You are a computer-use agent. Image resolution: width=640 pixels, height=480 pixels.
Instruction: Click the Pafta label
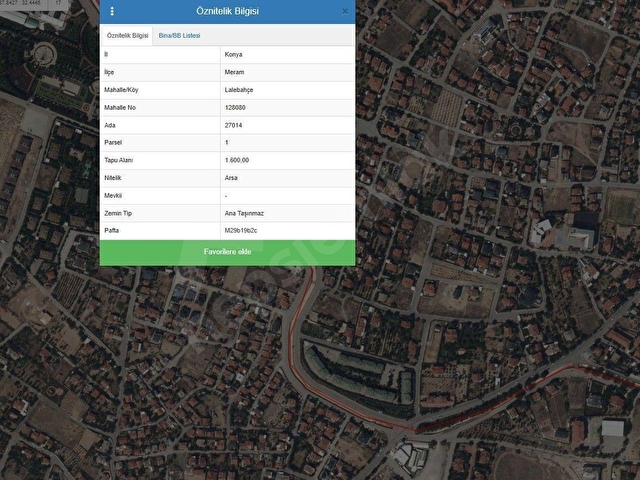pos(111,230)
